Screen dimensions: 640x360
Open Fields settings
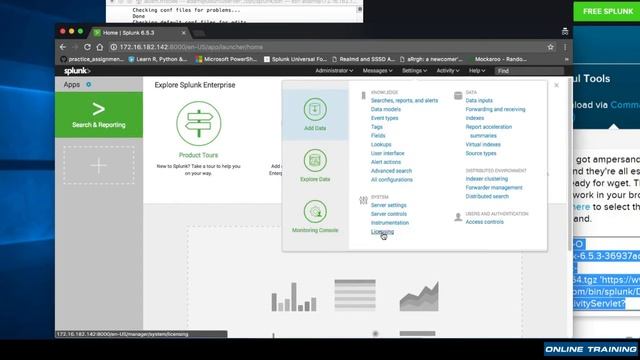[x=378, y=136]
